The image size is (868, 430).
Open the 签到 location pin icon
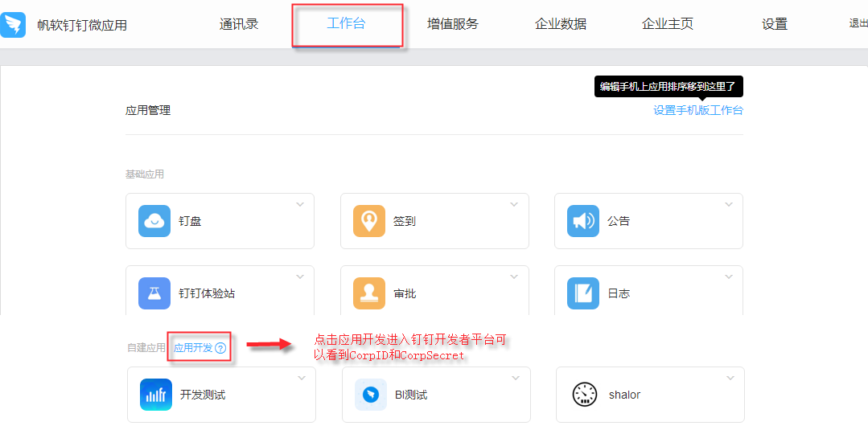click(x=369, y=221)
